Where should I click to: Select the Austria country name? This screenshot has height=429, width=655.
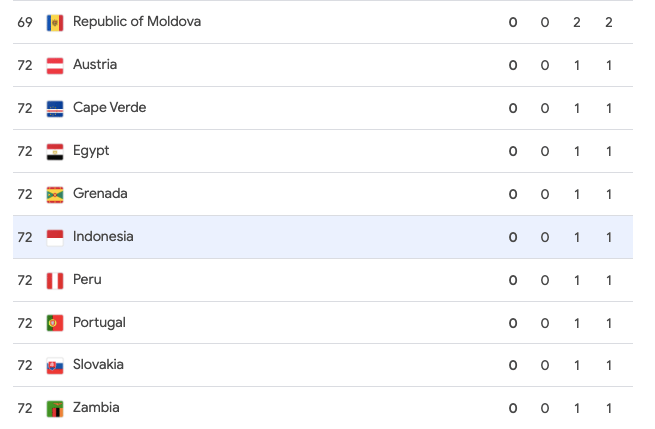(x=95, y=64)
